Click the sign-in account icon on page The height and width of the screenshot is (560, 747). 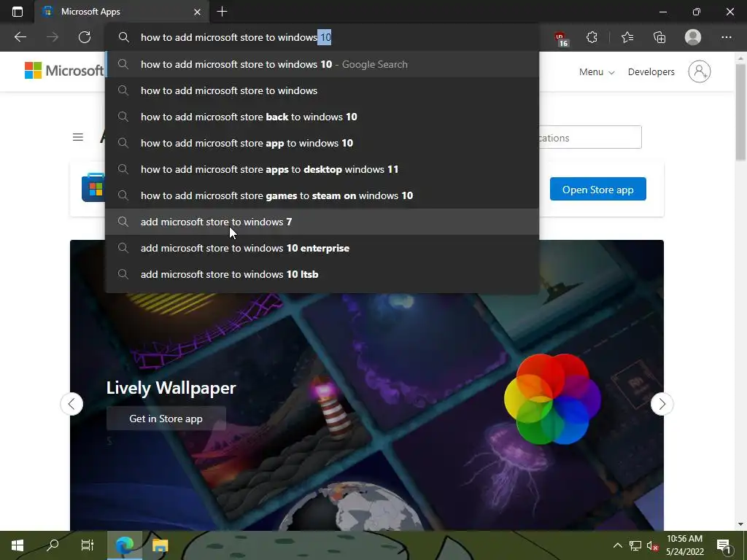tap(699, 71)
